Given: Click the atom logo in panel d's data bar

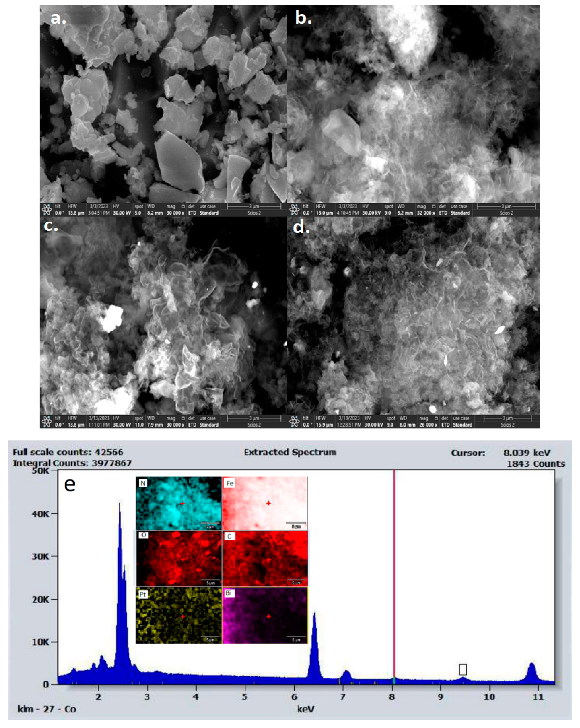Looking at the screenshot, I should tap(294, 422).
